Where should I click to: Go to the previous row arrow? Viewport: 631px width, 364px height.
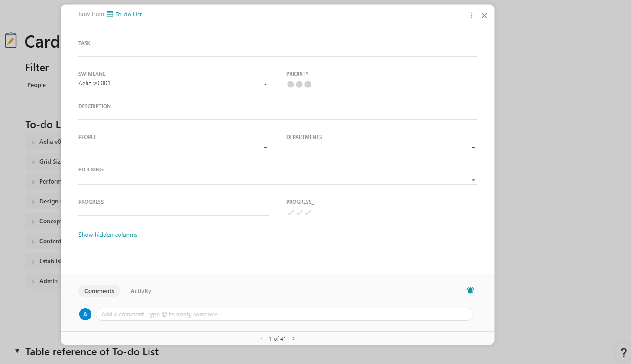tap(262, 338)
